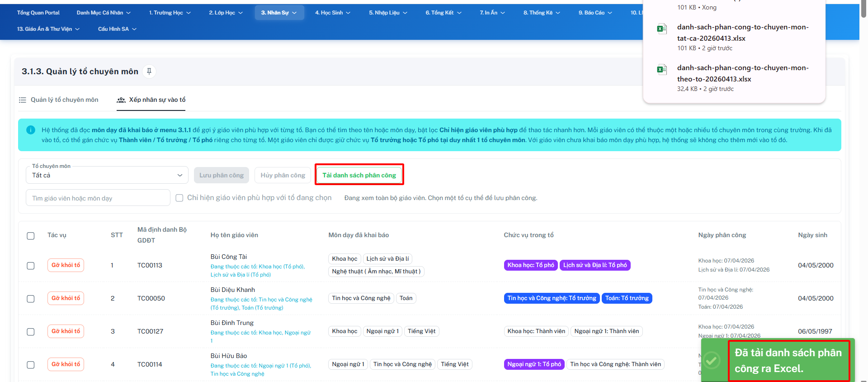This screenshot has width=868, height=382.
Task: Click Gỡ khỏi tổ for Bùi Công Tài
Action: [66, 265]
